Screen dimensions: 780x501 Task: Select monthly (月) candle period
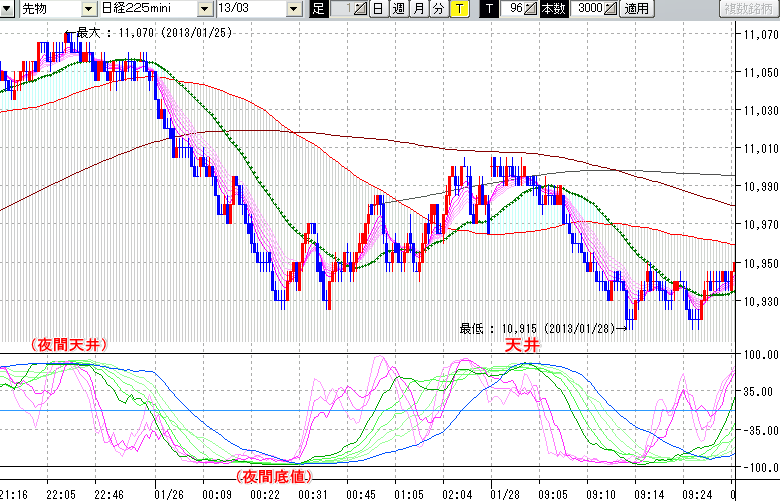[419, 9]
